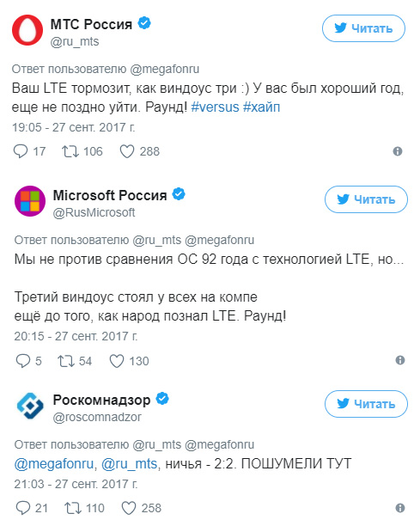
Task: Follow МТС Россия with Читать button
Action: 363,28
